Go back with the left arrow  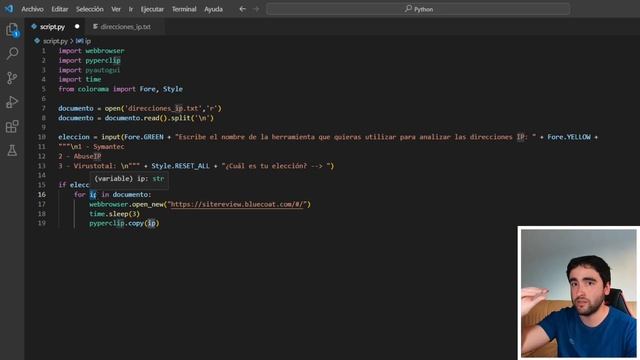(242, 9)
